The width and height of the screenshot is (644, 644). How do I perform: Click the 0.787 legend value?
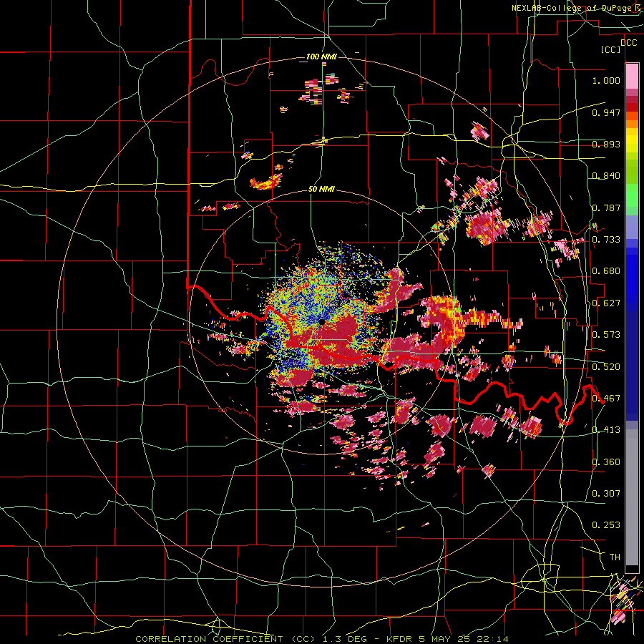click(606, 208)
